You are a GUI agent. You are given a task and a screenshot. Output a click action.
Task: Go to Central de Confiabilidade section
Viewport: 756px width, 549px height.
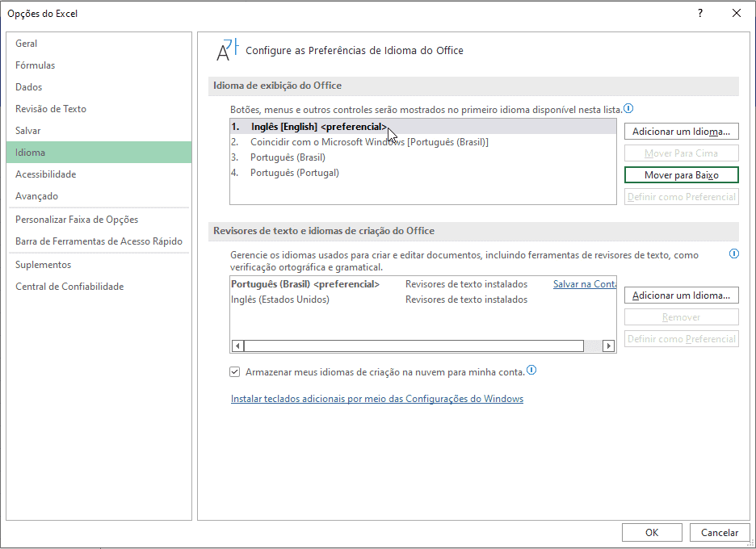click(x=69, y=287)
